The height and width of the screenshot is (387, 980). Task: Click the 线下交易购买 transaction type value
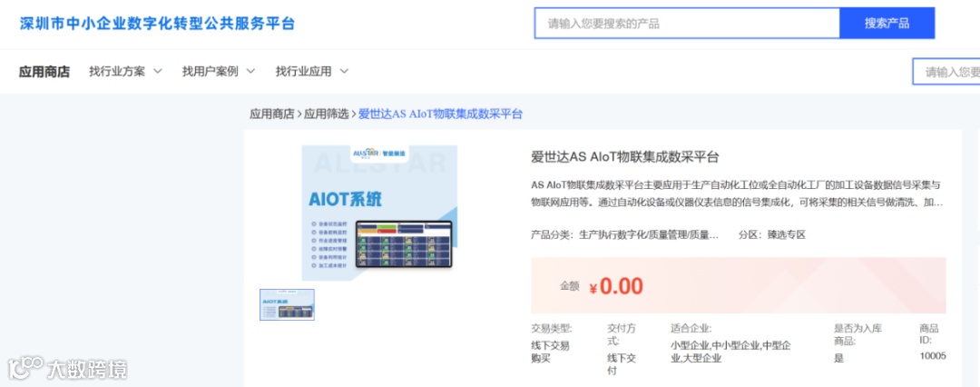[x=550, y=352]
